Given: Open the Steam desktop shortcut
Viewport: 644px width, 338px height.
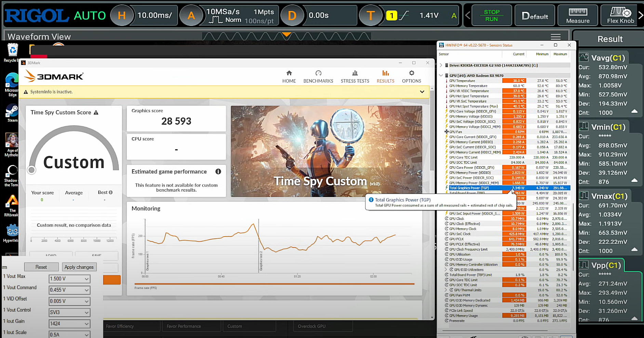Looking at the screenshot, I should coord(12,113).
